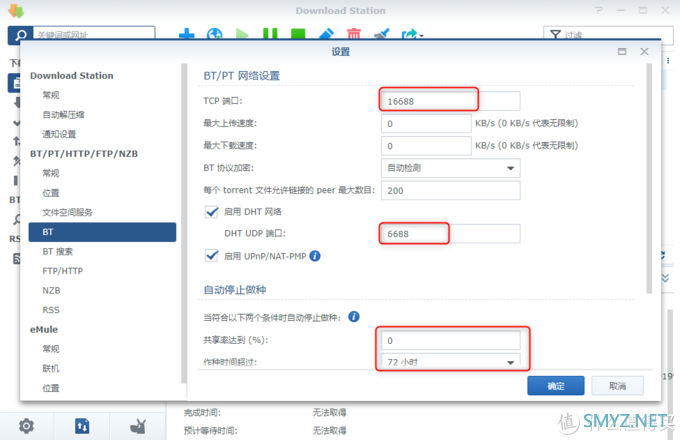
Task: Select NZB in sidebar
Action: click(x=51, y=290)
